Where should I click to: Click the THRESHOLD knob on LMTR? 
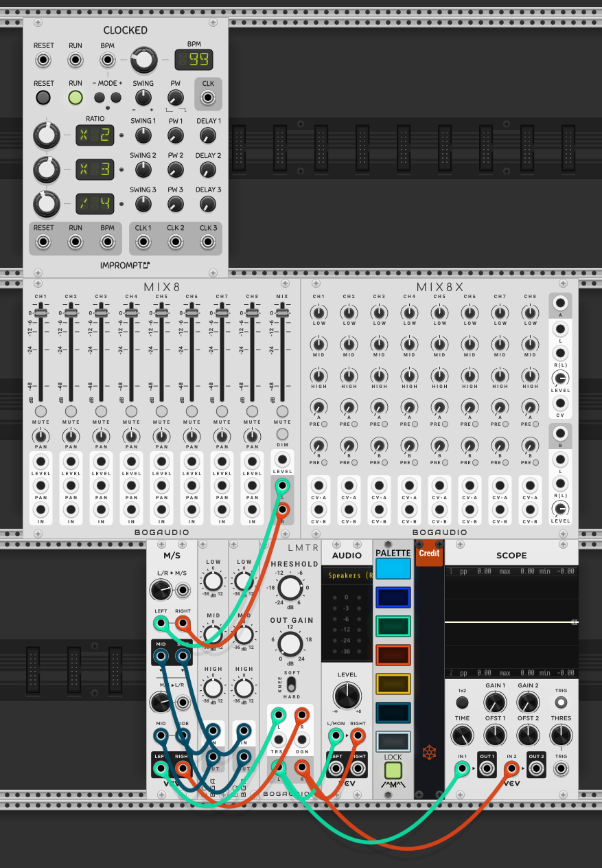289,589
